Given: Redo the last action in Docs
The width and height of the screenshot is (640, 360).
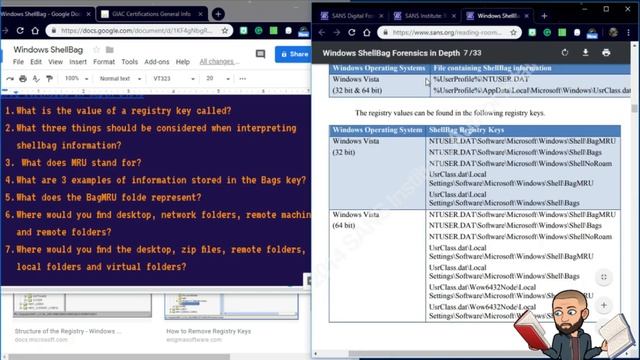Looking at the screenshot, I should click(10, 78).
